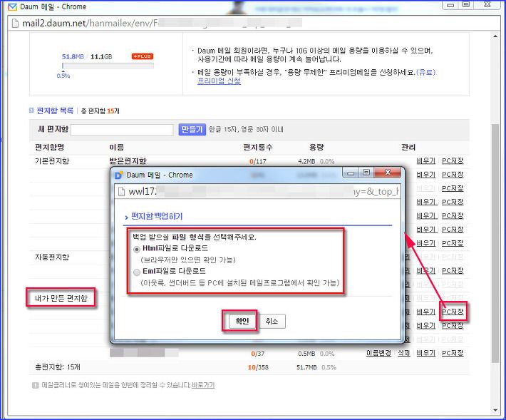This screenshot has height=420, width=506.
Task: Click the 51.8MB used storage value
Action: (x=73, y=57)
